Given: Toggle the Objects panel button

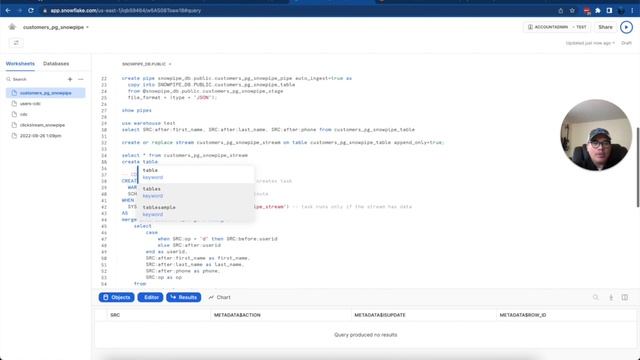Looking at the screenshot, I should coord(116,297).
